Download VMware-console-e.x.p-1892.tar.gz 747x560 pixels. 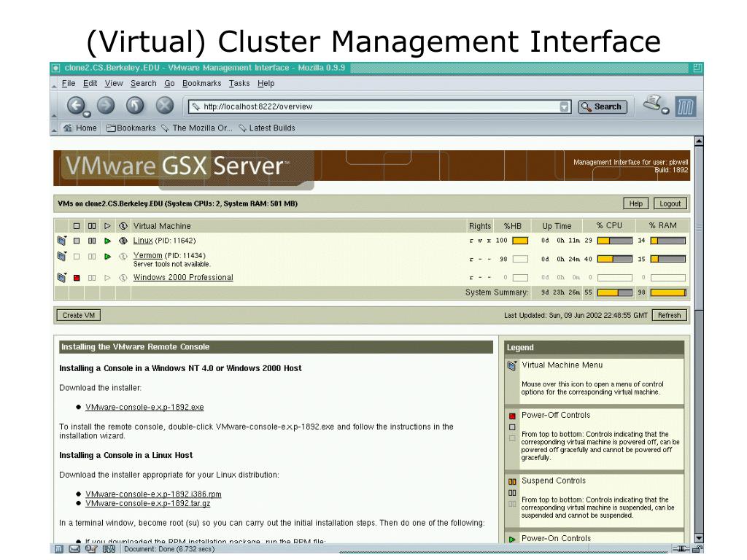(147, 503)
